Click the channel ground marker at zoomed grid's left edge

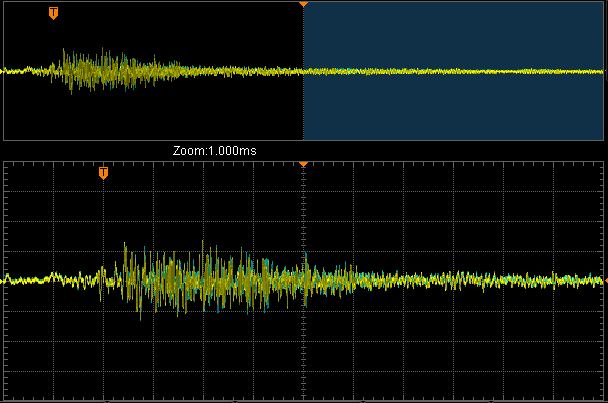(x=2, y=280)
